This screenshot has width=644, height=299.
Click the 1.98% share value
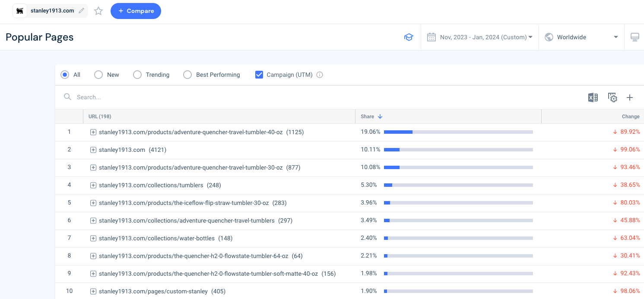[369, 273]
